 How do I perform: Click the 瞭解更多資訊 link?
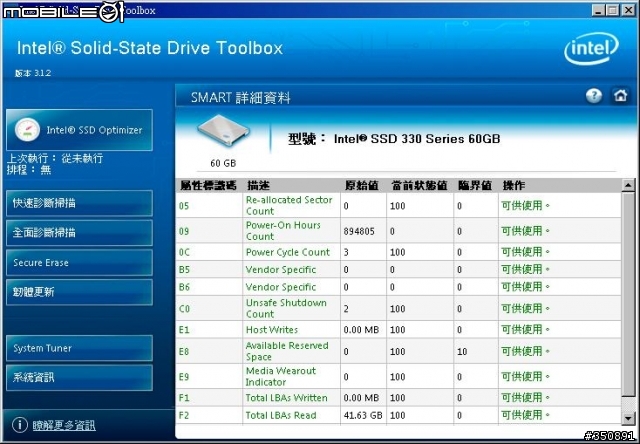pyautogui.click(x=64, y=425)
